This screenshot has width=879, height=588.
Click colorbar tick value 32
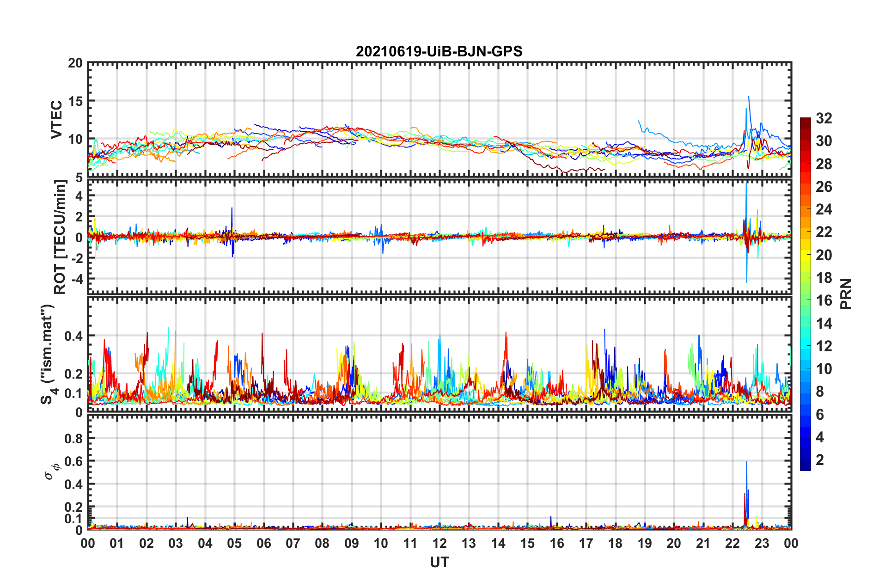point(824,118)
